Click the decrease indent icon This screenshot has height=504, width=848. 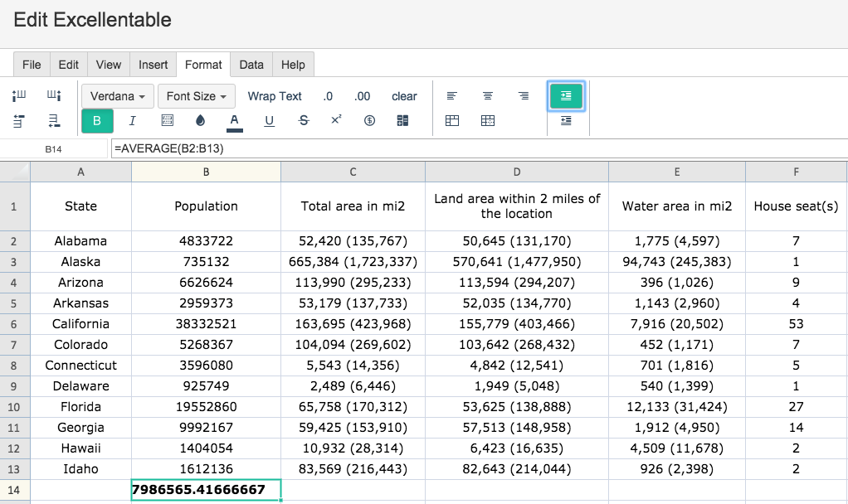566,120
